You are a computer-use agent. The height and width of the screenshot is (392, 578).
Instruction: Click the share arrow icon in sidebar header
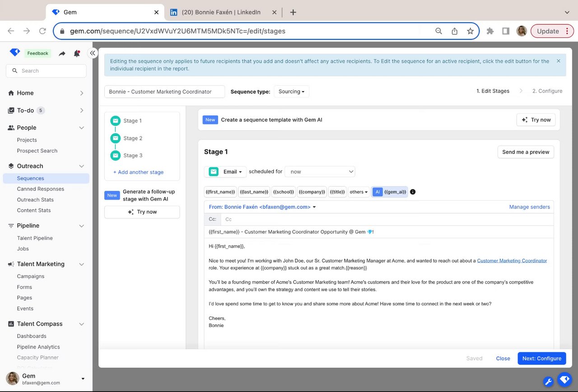62,53
